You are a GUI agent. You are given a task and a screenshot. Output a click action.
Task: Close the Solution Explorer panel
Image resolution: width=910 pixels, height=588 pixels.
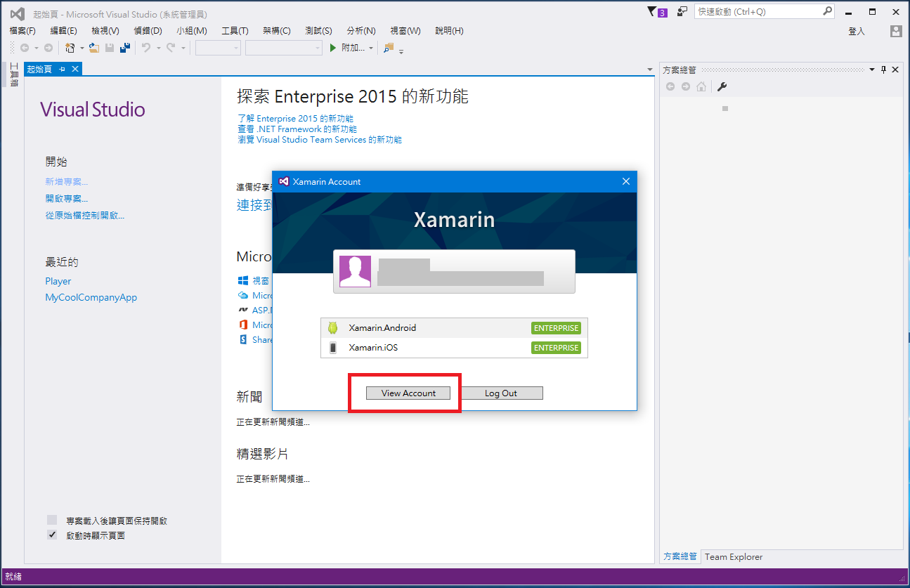[x=895, y=70]
